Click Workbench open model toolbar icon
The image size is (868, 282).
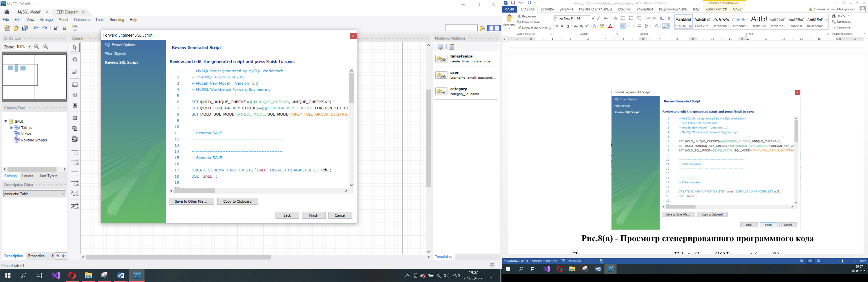tap(16, 28)
